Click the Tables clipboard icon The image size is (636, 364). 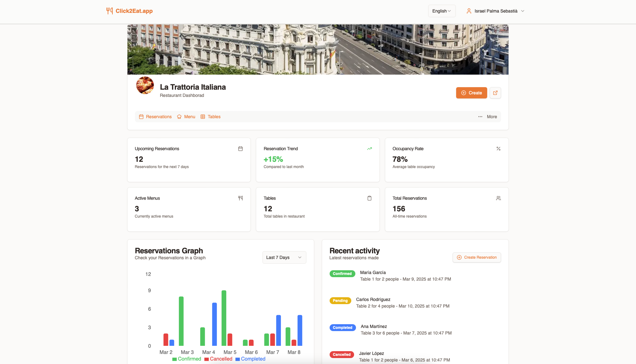pyautogui.click(x=369, y=198)
